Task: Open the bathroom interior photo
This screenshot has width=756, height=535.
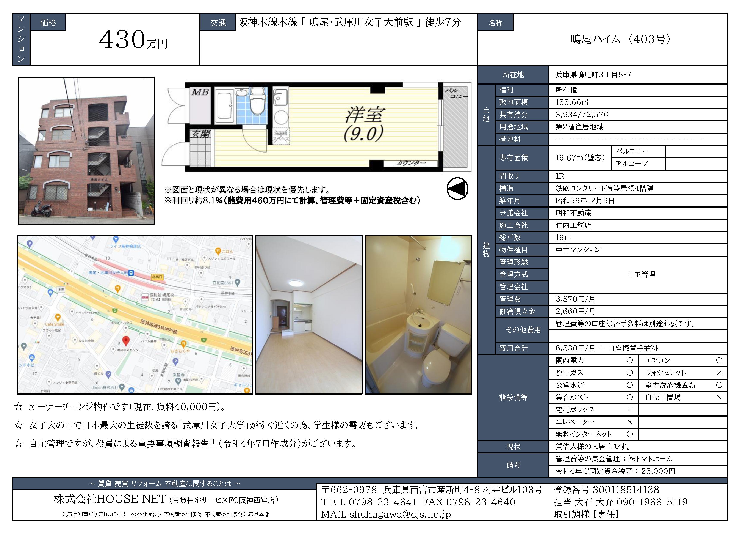Action: 418,315
